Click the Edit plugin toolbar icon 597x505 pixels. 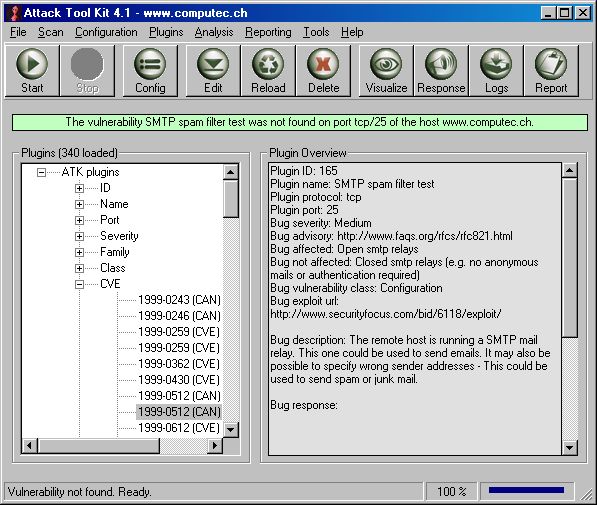click(213, 70)
